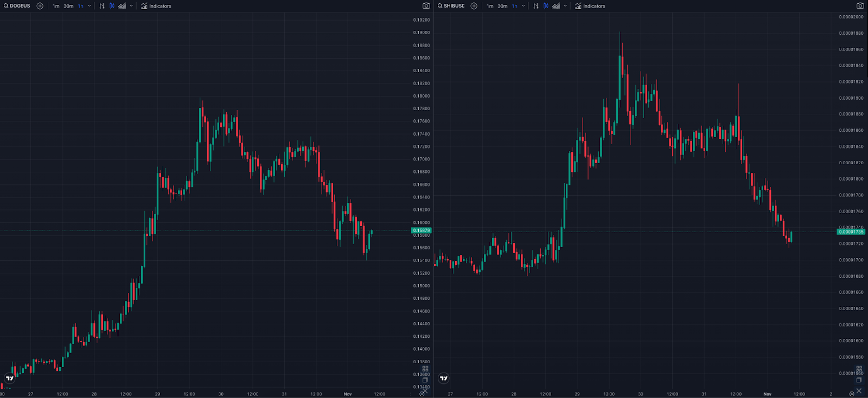Open Indicators on the DOGEUS chart
The image size is (868, 398).
coord(156,6)
